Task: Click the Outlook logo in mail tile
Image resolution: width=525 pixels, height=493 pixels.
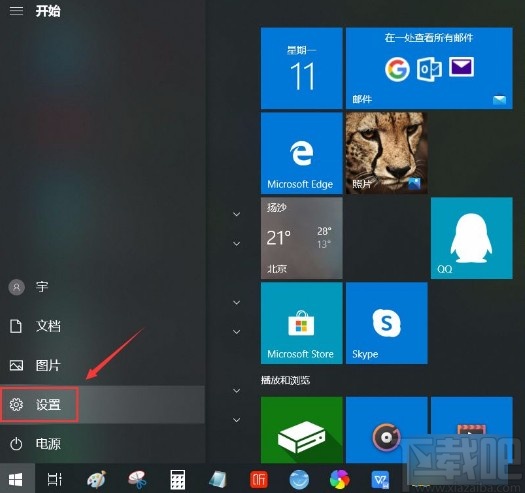Action: (x=429, y=69)
